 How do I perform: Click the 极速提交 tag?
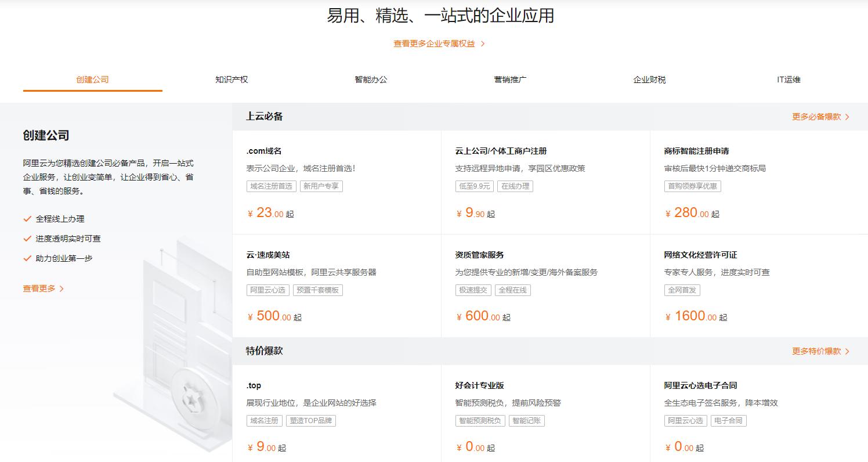coord(473,290)
